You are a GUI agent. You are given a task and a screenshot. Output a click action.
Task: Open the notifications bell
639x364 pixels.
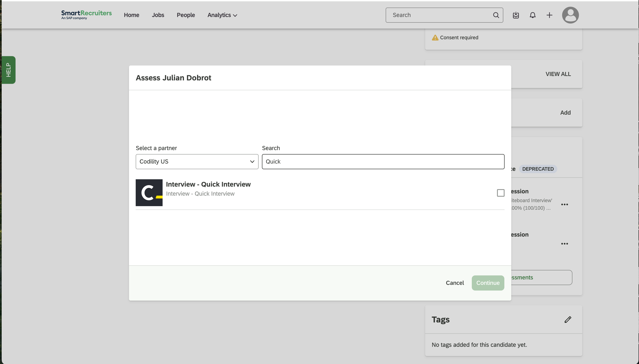pos(533,15)
